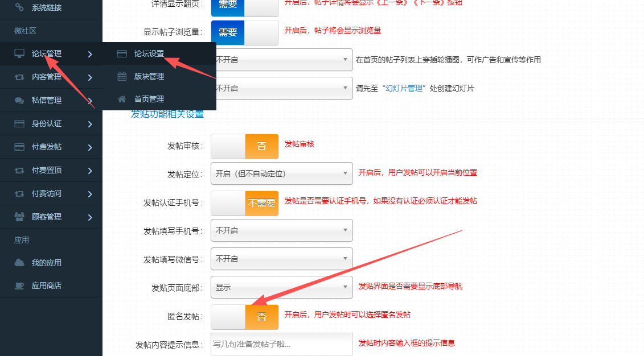Image resolution: width=644 pixels, height=356 pixels.
Task: Expand the 发帖填写微信号 dropdown
Action: pos(281,259)
